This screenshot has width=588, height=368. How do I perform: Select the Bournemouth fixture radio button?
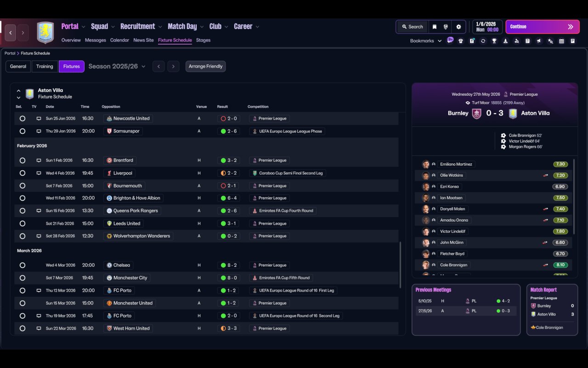[x=23, y=186]
